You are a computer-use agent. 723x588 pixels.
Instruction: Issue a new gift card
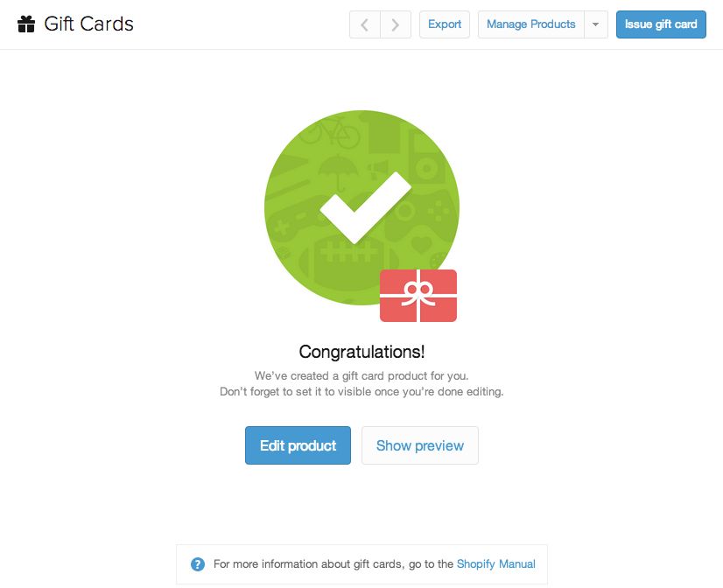tap(661, 24)
